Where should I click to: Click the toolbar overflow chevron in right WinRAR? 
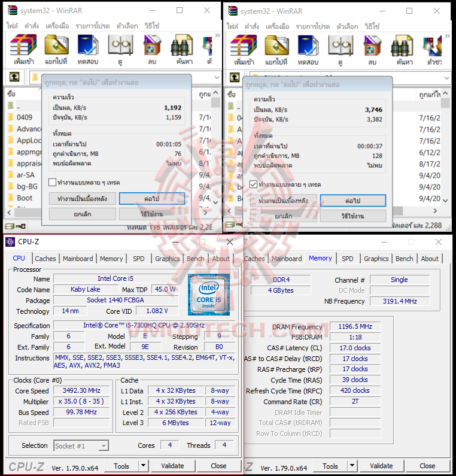[447, 36]
